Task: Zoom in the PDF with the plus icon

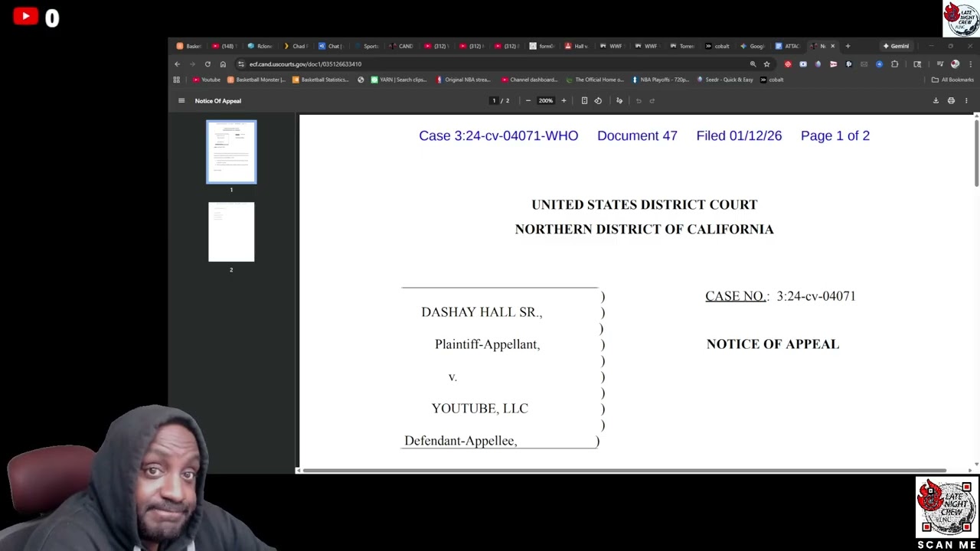Action: pyautogui.click(x=563, y=101)
